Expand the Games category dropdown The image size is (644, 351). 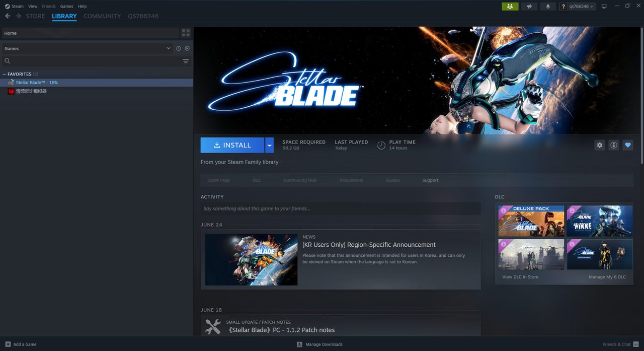pyautogui.click(x=87, y=48)
